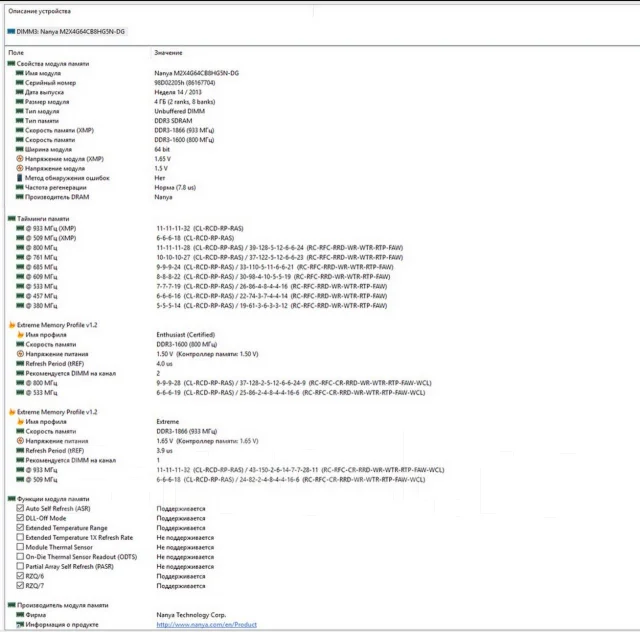
Task: Click the Поле column header
Action: pos(16,53)
